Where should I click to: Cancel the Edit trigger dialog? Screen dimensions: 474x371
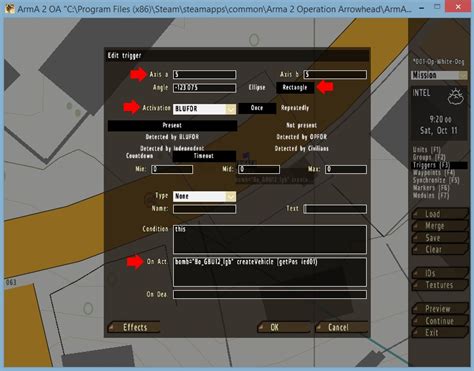click(x=342, y=327)
